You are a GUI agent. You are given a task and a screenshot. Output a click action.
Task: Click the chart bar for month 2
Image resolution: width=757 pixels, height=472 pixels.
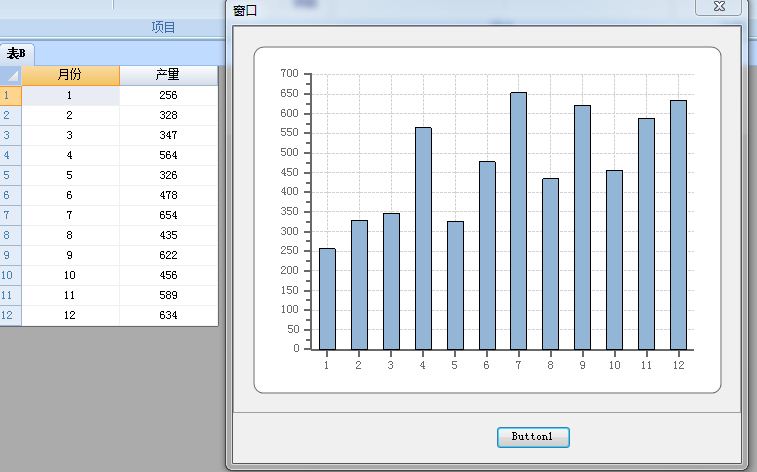pyautogui.click(x=359, y=285)
